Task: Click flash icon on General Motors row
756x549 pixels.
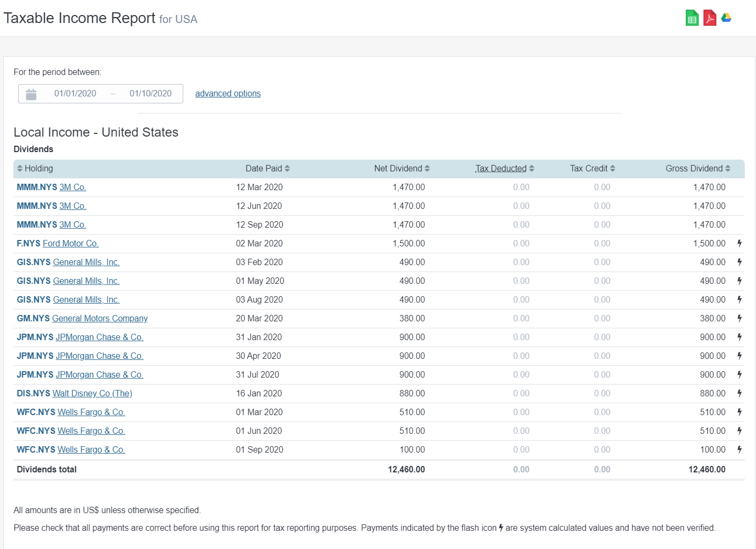Action: pyautogui.click(x=739, y=318)
